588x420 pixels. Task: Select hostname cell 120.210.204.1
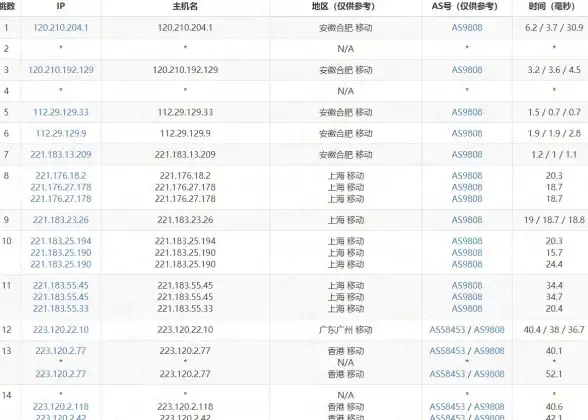[185, 28]
